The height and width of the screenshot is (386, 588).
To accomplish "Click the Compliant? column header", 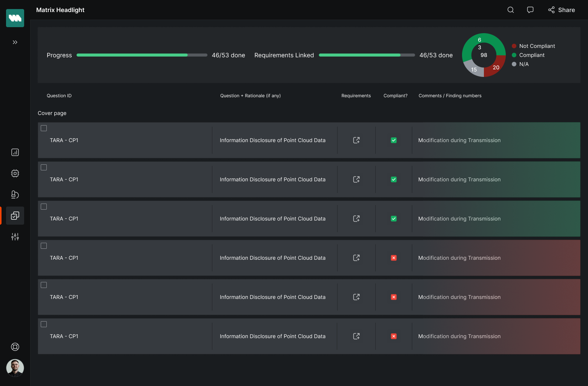I will tap(396, 96).
